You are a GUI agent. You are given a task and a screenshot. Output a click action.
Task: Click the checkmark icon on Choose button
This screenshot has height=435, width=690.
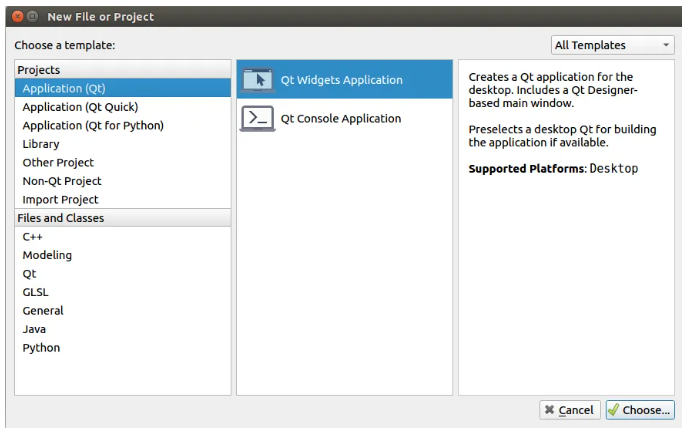(613, 410)
